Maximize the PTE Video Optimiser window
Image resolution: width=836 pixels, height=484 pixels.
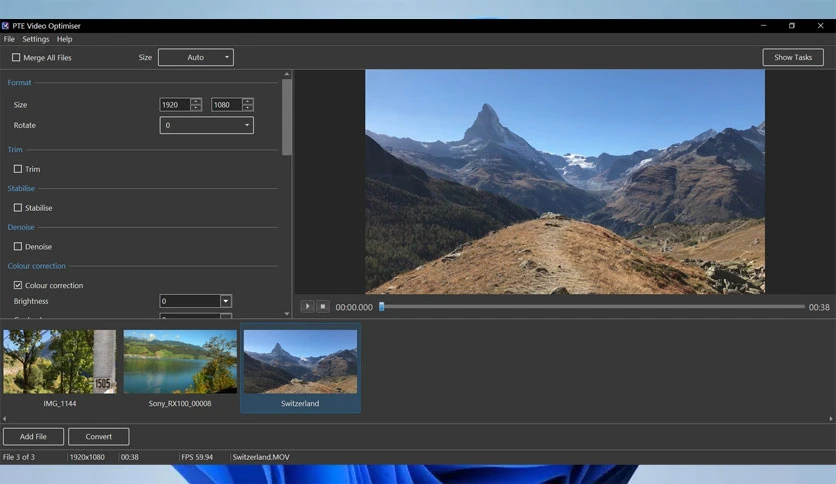pyautogui.click(x=792, y=26)
